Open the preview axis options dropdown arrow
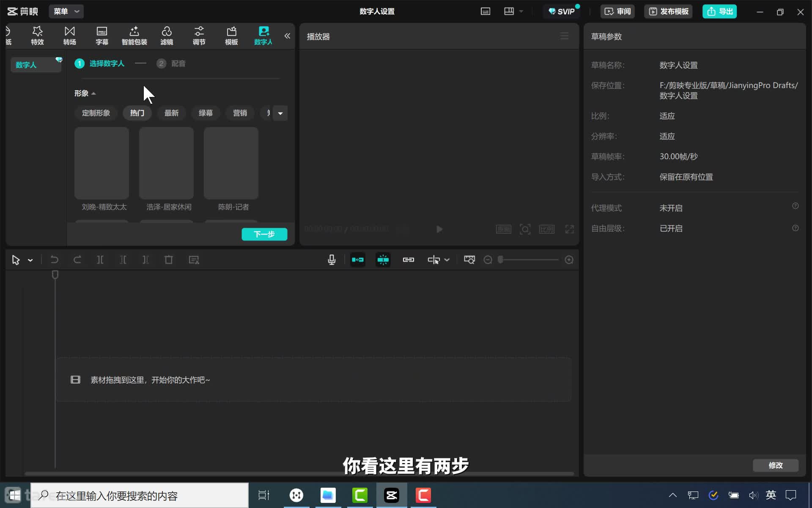Image resolution: width=812 pixels, height=508 pixels. tap(447, 260)
